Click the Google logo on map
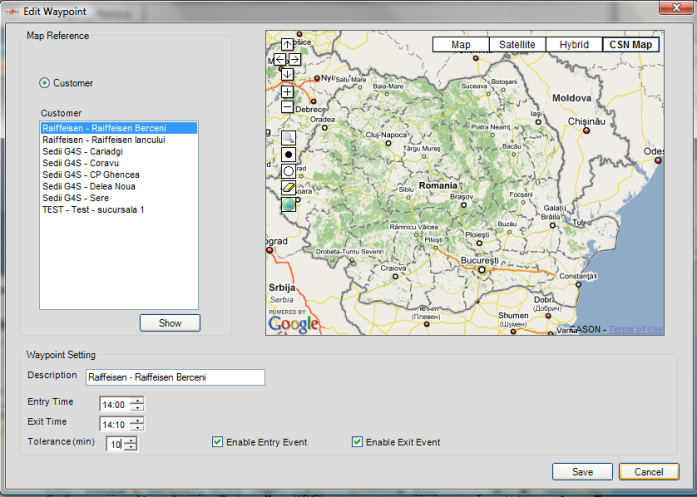The height and width of the screenshot is (497, 697). coord(293,324)
